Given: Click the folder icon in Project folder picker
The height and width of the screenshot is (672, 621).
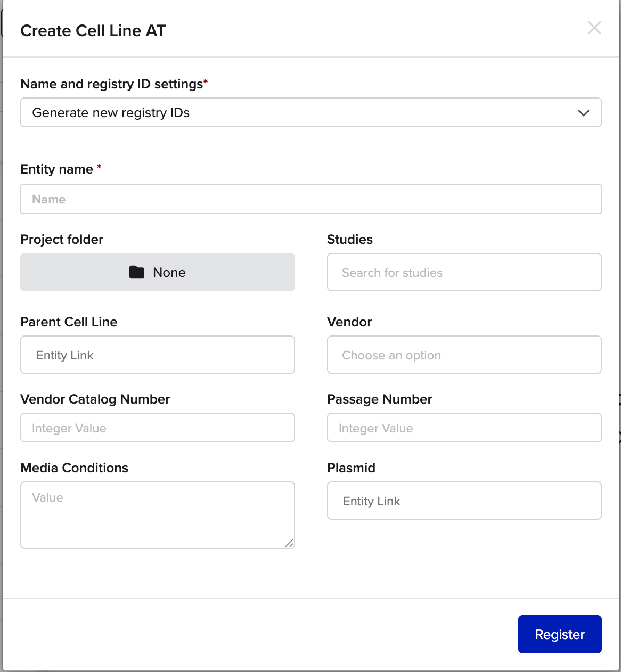Looking at the screenshot, I should click(x=137, y=272).
